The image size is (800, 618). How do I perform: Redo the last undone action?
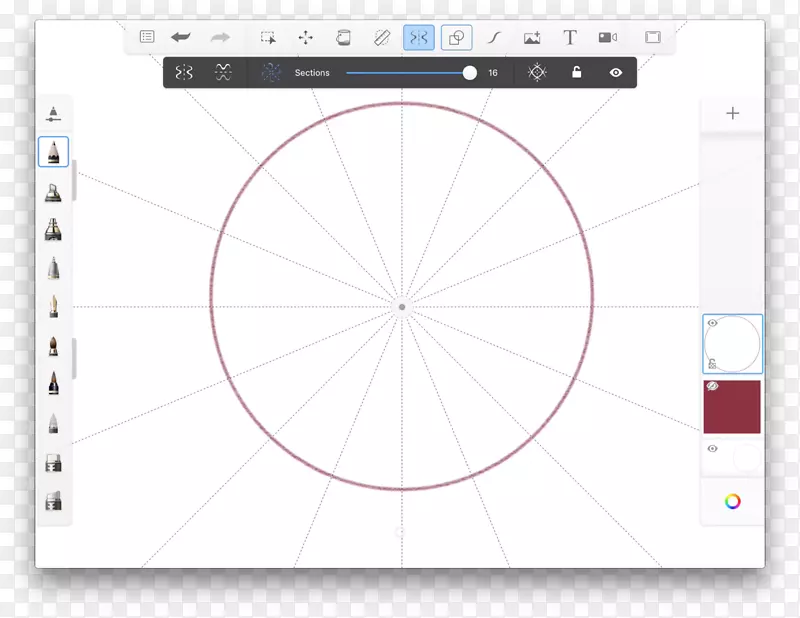click(x=220, y=37)
